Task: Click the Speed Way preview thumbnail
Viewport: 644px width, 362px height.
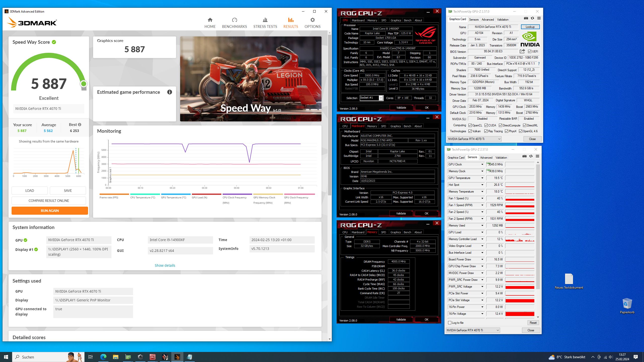Action: (251, 79)
